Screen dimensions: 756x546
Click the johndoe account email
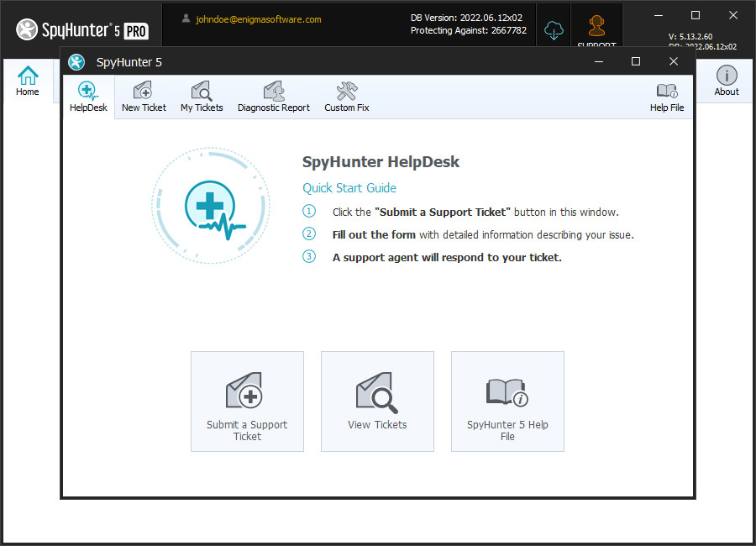pyautogui.click(x=258, y=19)
